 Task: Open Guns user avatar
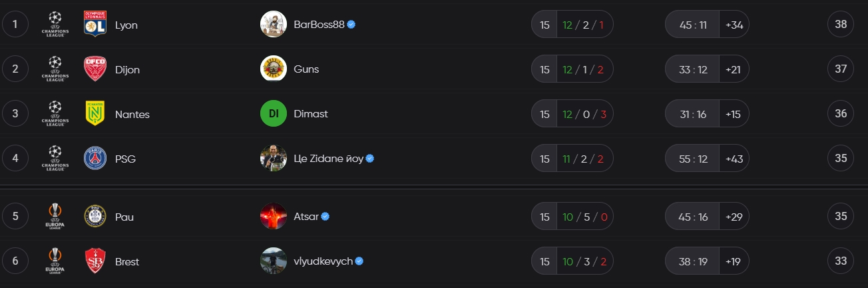click(x=274, y=69)
